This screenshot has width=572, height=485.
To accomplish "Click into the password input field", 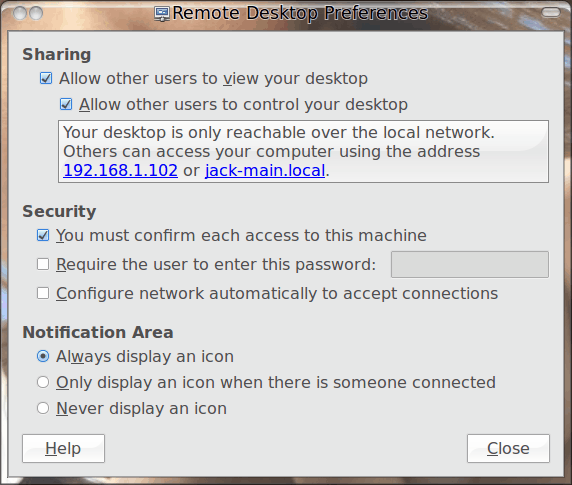I will coord(470,264).
